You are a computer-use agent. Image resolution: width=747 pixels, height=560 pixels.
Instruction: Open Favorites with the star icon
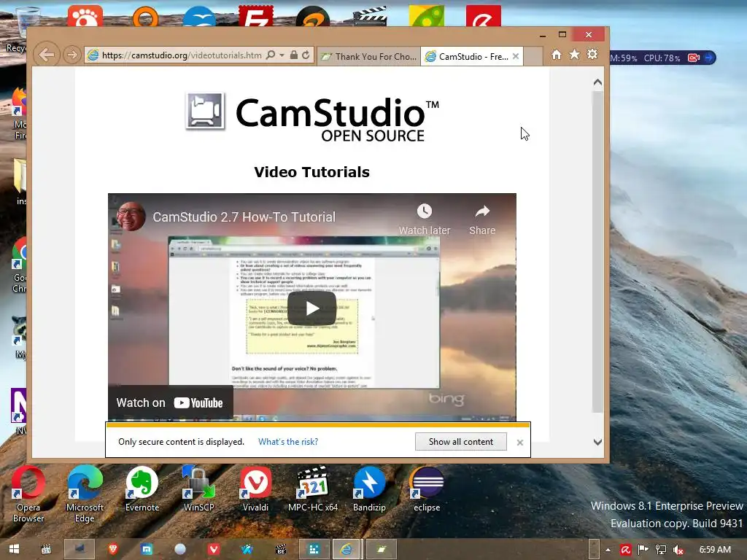(575, 55)
